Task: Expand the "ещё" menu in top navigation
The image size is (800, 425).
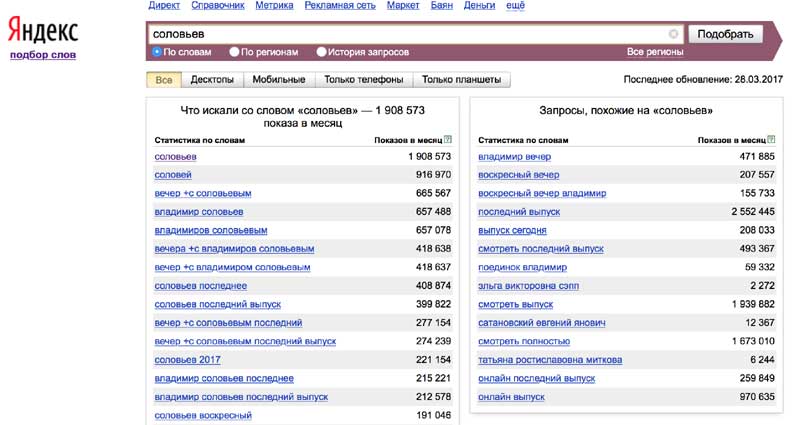Action: pyautogui.click(x=516, y=6)
